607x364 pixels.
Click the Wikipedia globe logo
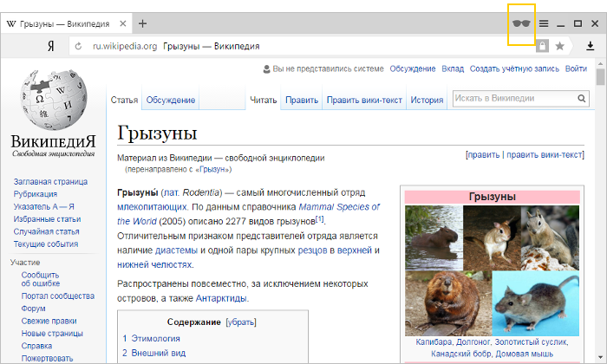point(54,100)
